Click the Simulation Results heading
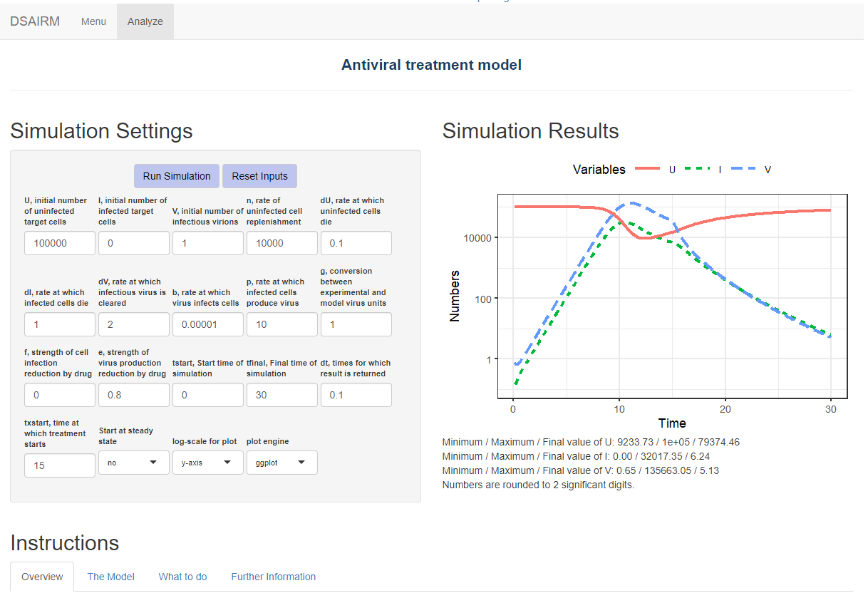 click(x=530, y=131)
